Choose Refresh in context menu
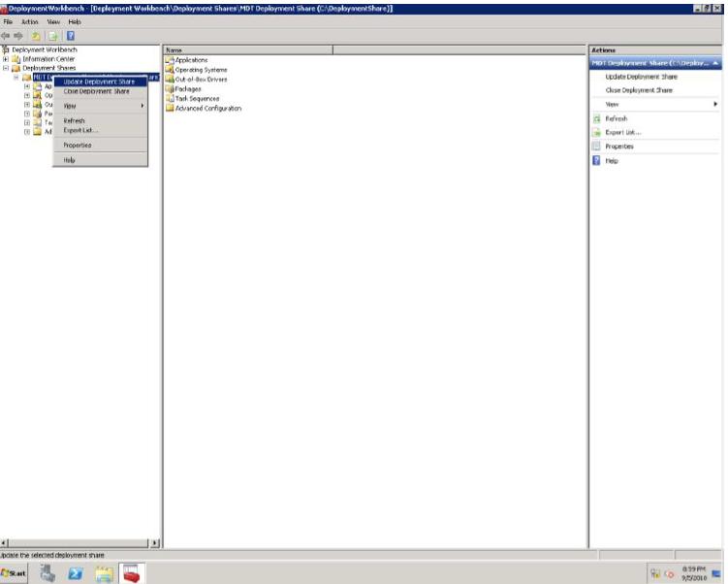This screenshot has width=728, height=584. click(101, 121)
